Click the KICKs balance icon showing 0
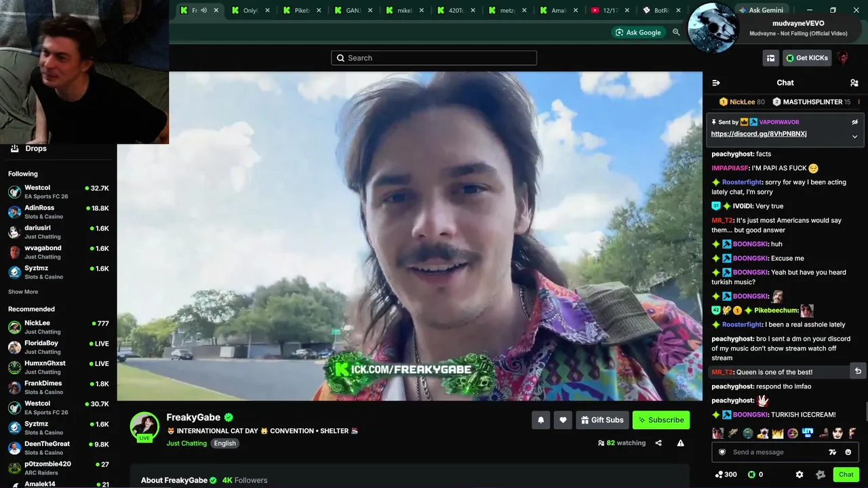Viewport: 868px width, 488px height. tap(751, 474)
